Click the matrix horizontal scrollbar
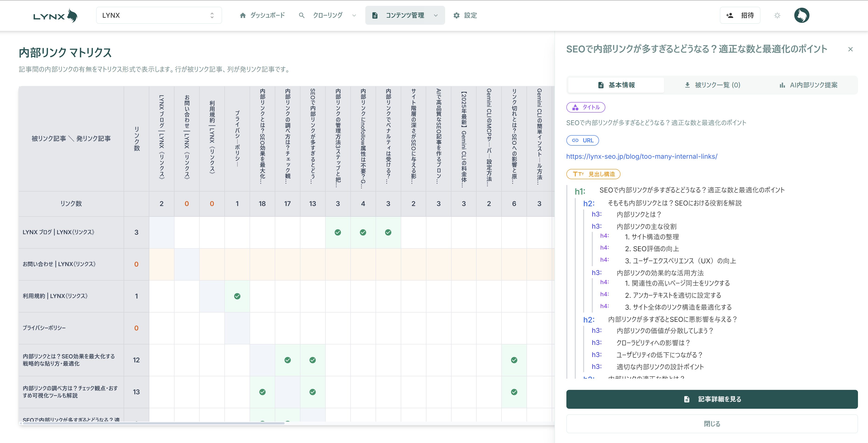868x443 pixels. tap(153, 423)
